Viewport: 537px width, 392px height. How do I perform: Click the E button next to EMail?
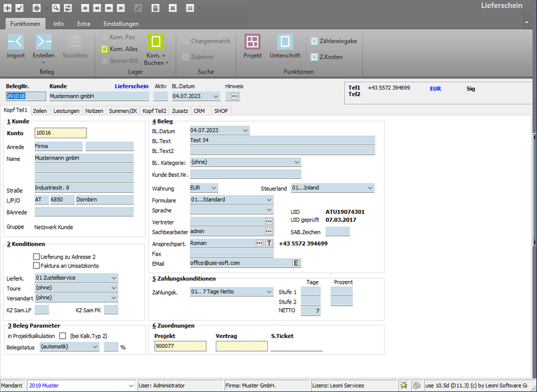click(296, 263)
